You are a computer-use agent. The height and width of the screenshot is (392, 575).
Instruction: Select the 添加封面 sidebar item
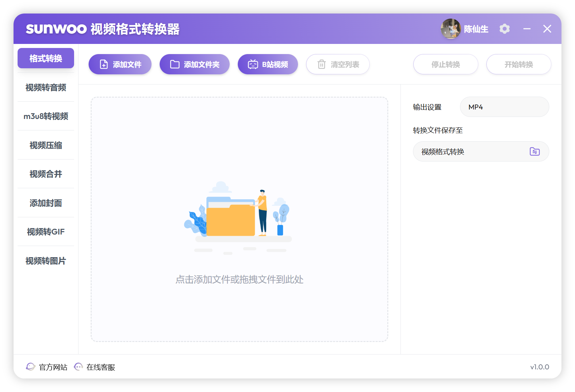pyautogui.click(x=46, y=203)
